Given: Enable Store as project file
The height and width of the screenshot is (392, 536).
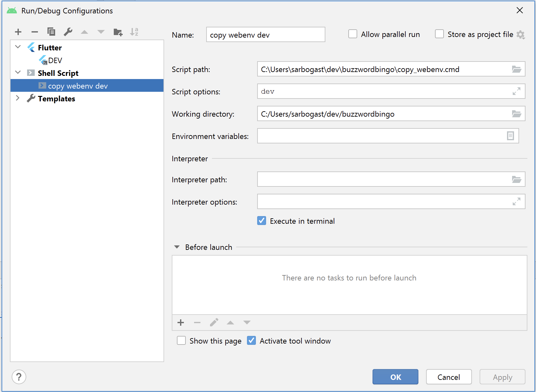Looking at the screenshot, I should tap(439, 34).
